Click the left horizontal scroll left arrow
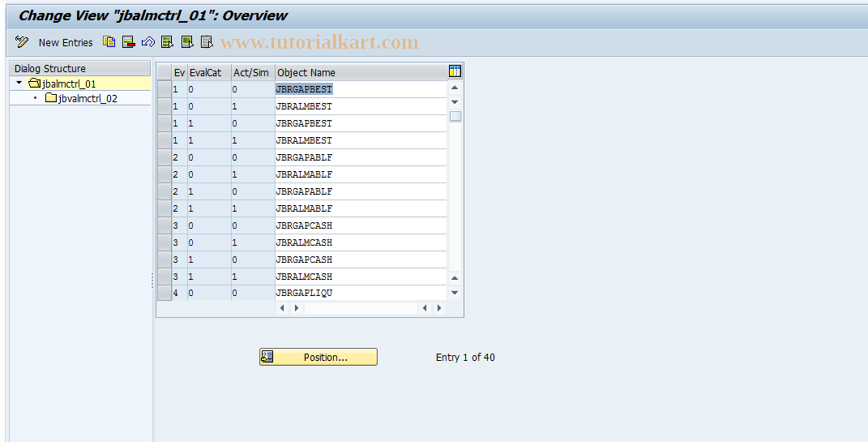The image size is (868, 442). [x=282, y=308]
